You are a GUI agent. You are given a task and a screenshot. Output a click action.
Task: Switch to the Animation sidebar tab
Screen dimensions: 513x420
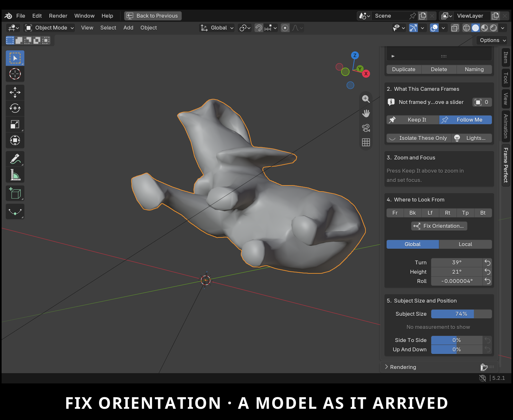point(506,126)
